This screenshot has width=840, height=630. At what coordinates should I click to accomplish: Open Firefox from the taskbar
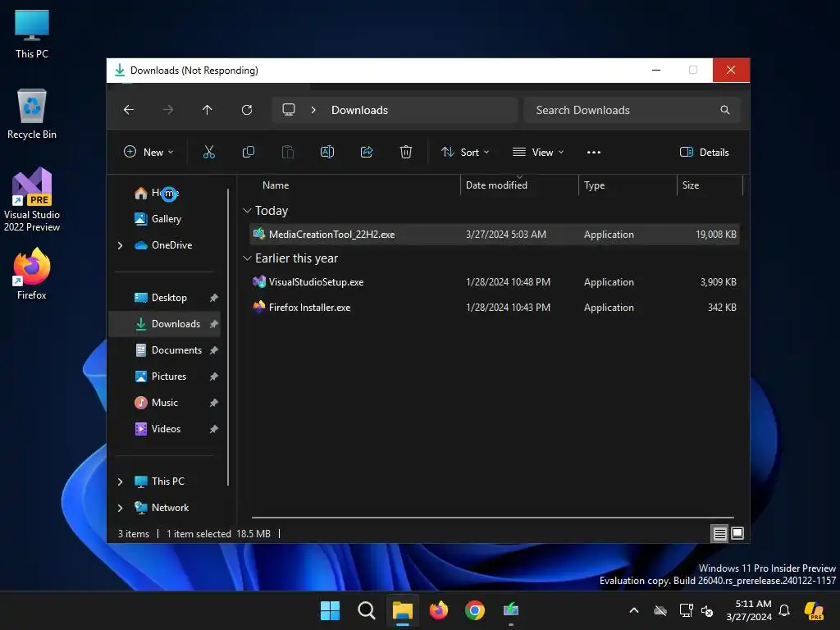tap(439, 610)
